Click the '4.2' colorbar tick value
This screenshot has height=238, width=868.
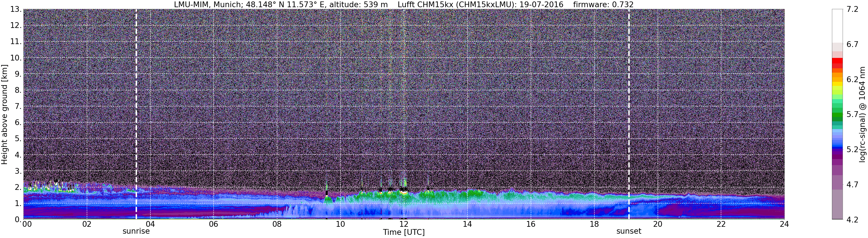852,220
